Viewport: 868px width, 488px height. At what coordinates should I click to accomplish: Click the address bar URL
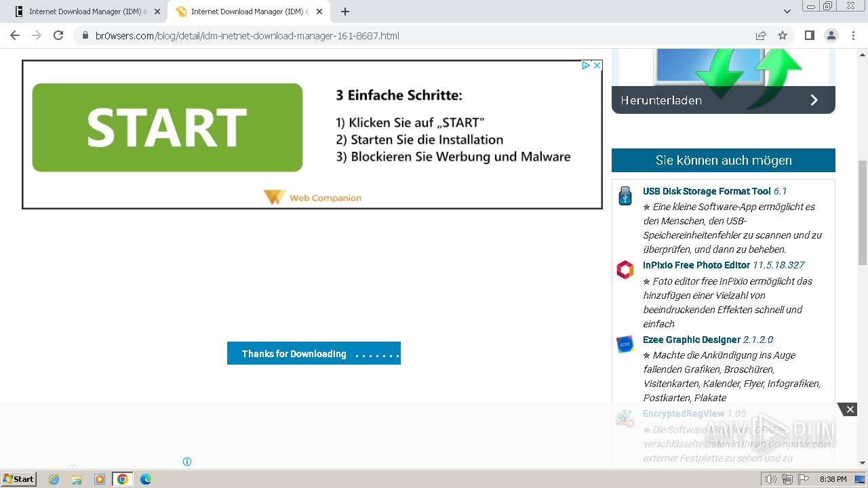[247, 36]
